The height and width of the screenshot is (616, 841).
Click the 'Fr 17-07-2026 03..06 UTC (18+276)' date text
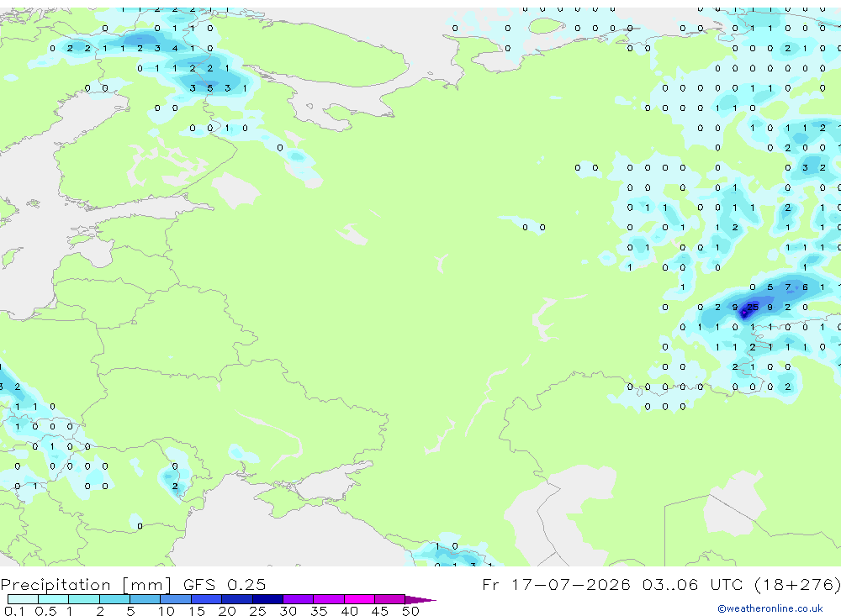[661, 584]
